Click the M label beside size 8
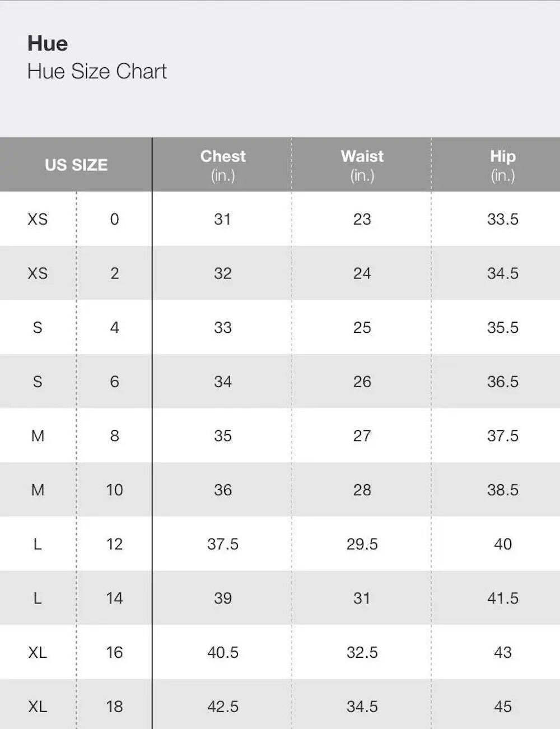 (x=38, y=436)
